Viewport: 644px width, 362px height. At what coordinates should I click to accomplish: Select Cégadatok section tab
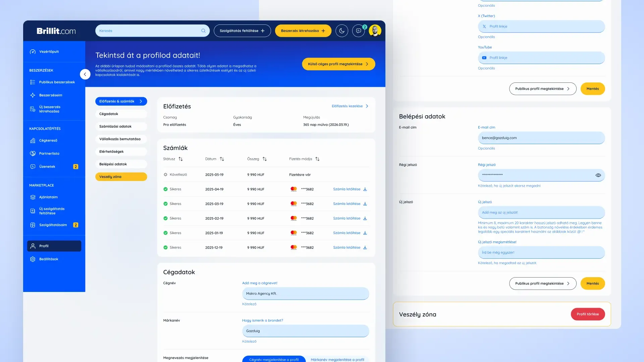coord(121,114)
